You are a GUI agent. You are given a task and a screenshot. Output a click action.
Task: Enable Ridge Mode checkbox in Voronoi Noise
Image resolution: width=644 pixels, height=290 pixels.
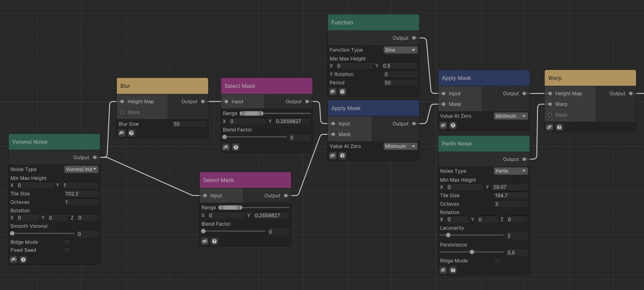(x=67, y=242)
